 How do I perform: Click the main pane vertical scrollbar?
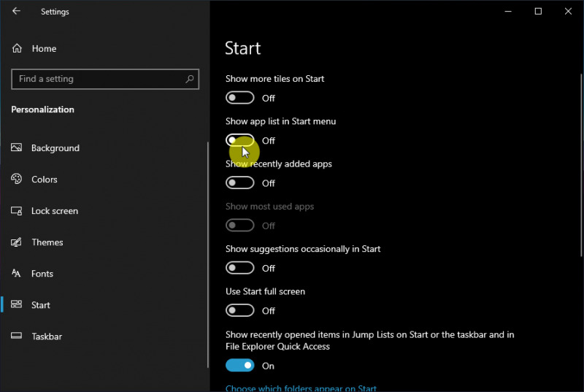coord(581,165)
